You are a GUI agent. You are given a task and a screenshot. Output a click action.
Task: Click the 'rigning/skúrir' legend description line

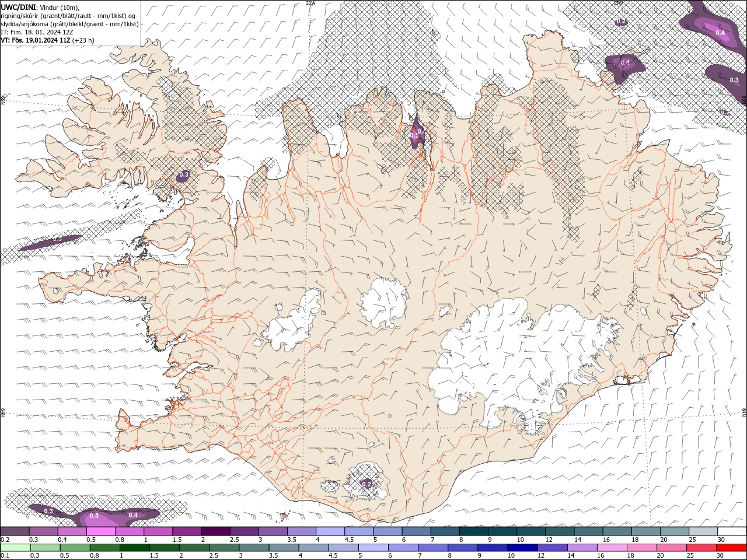tap(68, 16)
